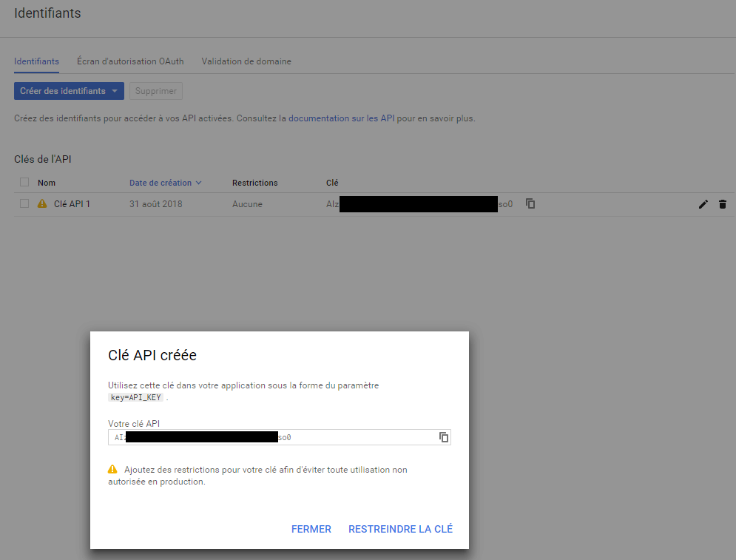The height and width of the screenshot is (560, 736).
Task: Click RESTREINDRE LA CLÉ button
Action: coord(400,529)
